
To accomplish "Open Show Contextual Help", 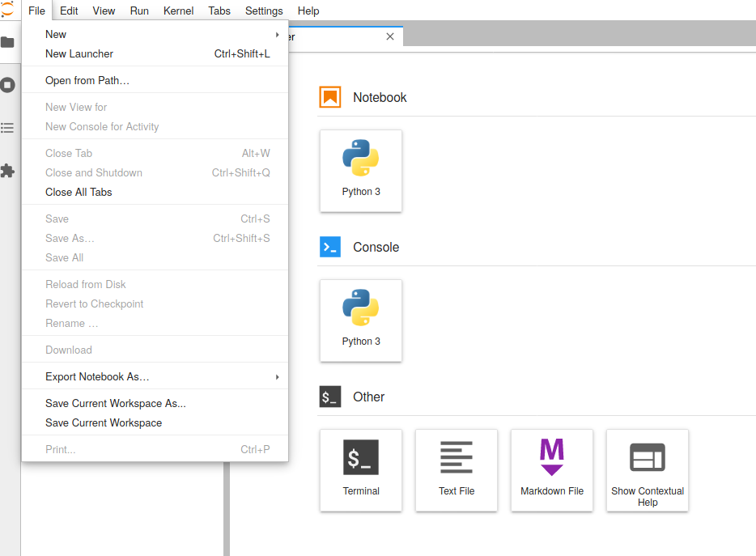I will (x=647, y=470).
